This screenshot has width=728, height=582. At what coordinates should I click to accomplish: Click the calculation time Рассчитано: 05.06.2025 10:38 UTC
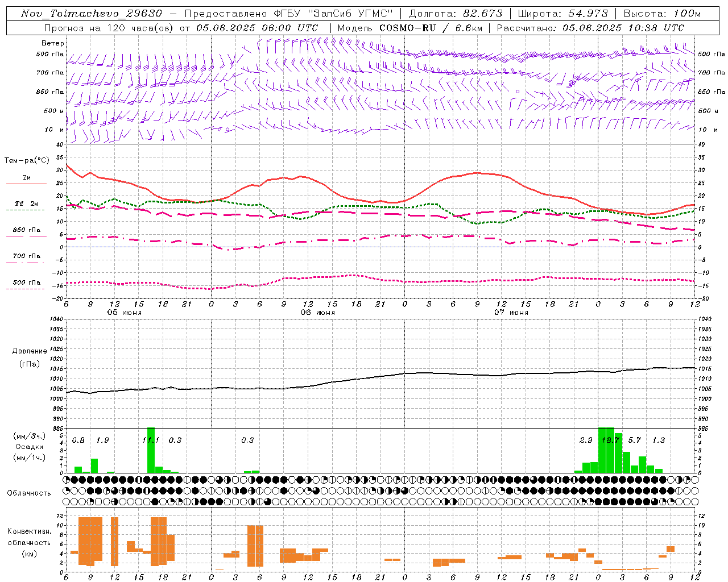point(590,28)
